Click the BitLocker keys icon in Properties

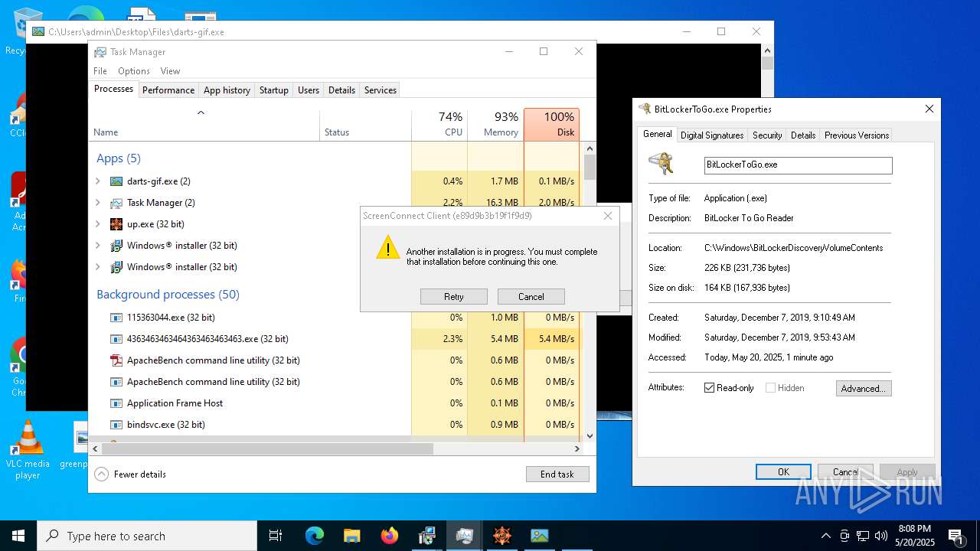coord(661,163)
